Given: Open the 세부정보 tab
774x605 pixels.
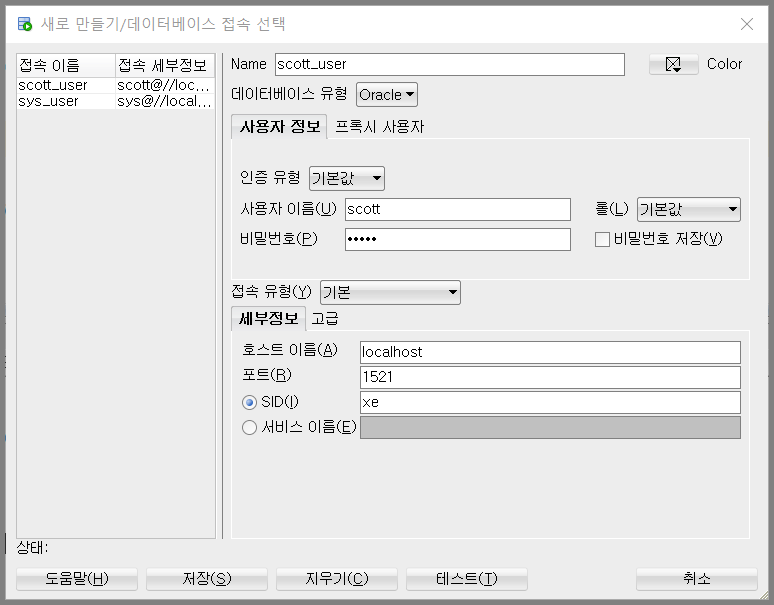Looking at the screenshot, I should coord(269,318).
